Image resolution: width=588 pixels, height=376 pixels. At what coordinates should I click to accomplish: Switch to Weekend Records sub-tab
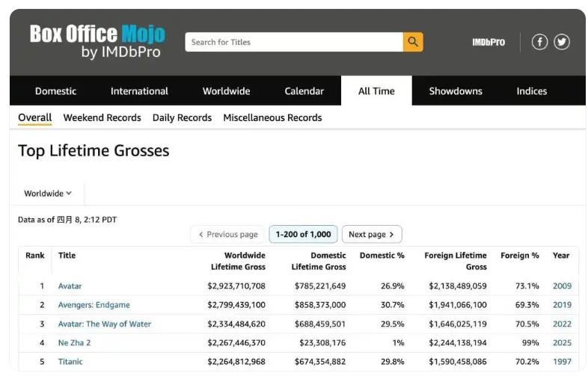click(x=102, y=117)
